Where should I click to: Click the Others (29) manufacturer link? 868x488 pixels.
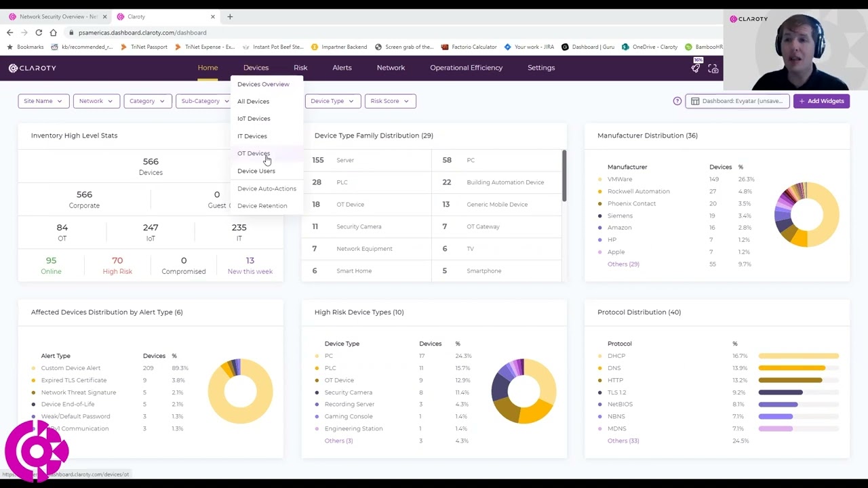click(x=623, y=264)
